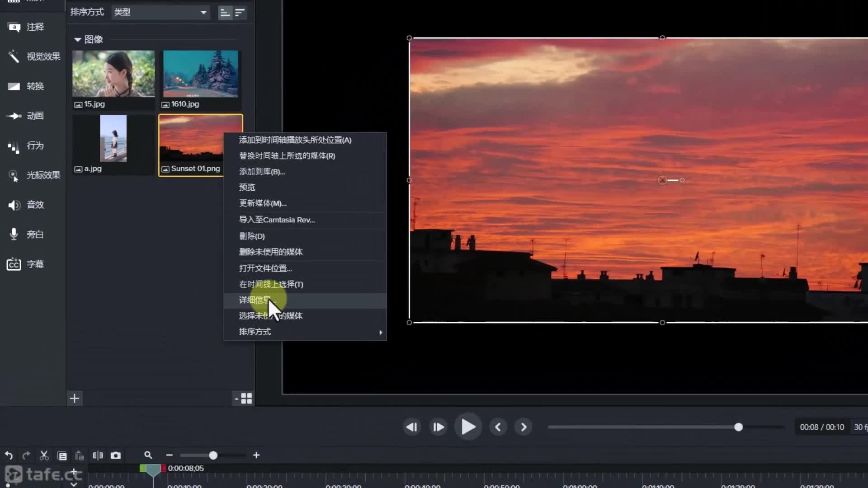Click the preview playback scrubber handle
Screen dimensions: 868x488
(738, 427)
